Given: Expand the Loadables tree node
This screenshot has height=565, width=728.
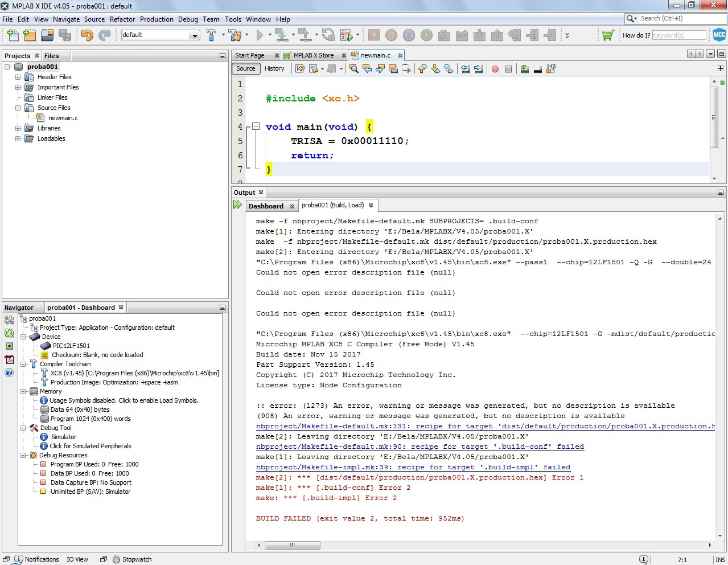Looking at the screenshot, I should point(18,138).
